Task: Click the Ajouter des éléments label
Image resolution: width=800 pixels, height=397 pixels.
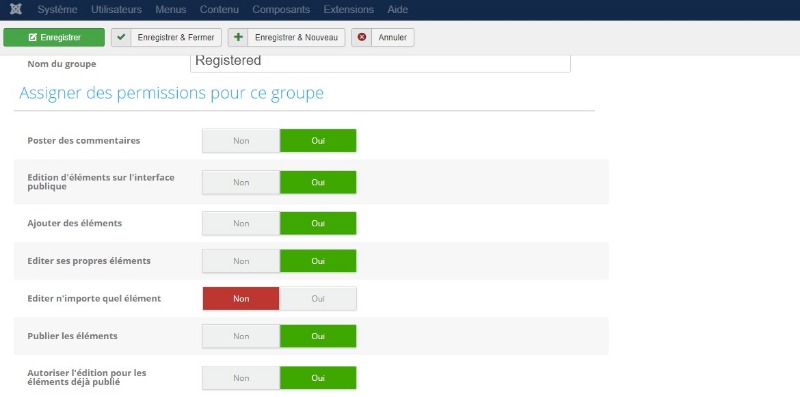Action: point(74,224)
